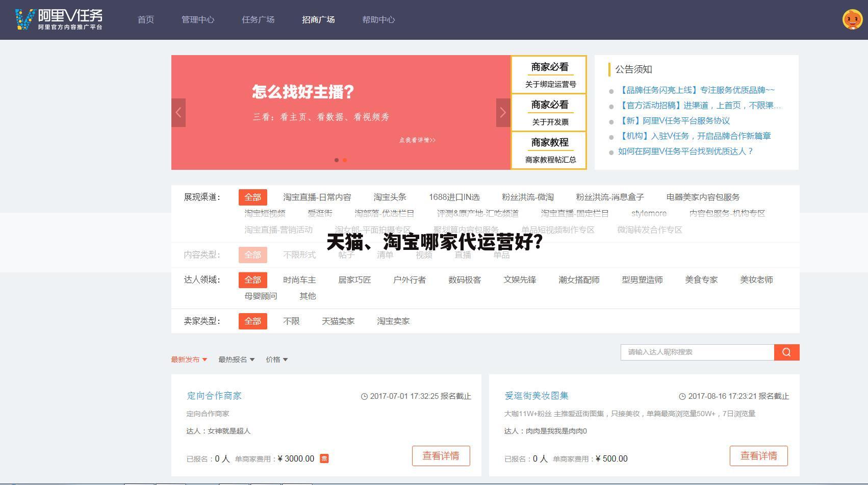Viewport: 868px width, 485px height.
Task: Filter seller type by 天猫卖家
Action: pos(338,321)
